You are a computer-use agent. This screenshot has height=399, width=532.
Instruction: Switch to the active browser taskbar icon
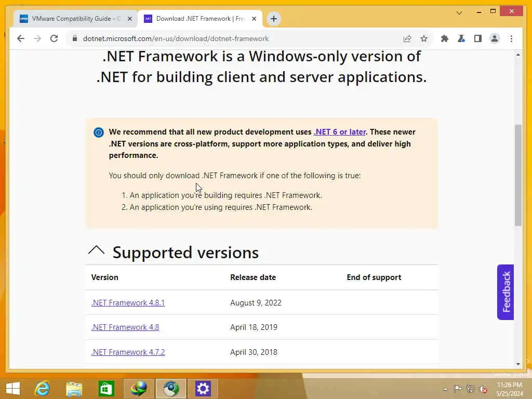click(x=171, y=389)
